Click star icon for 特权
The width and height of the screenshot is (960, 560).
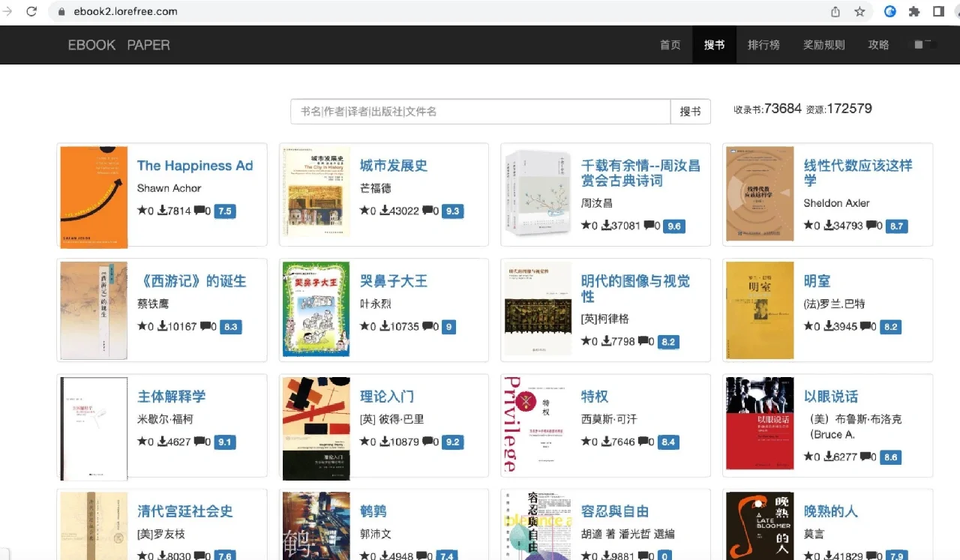(x=586, y=442)
